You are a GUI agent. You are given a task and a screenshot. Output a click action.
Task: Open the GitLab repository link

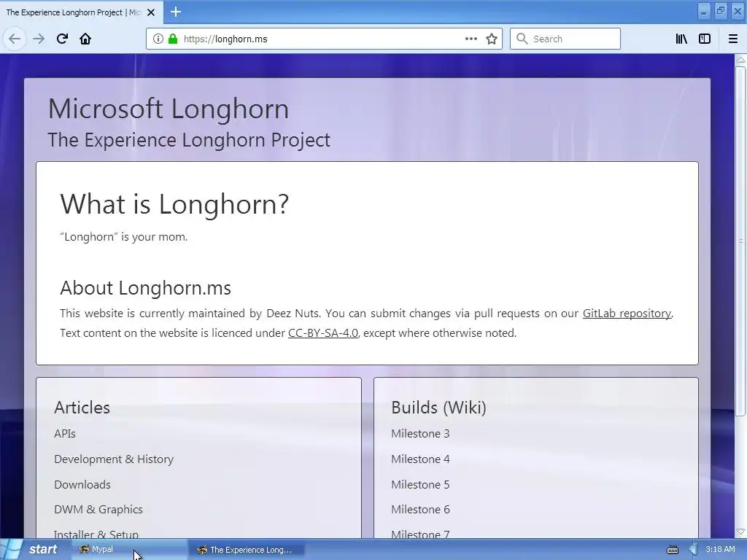(627, 314)
